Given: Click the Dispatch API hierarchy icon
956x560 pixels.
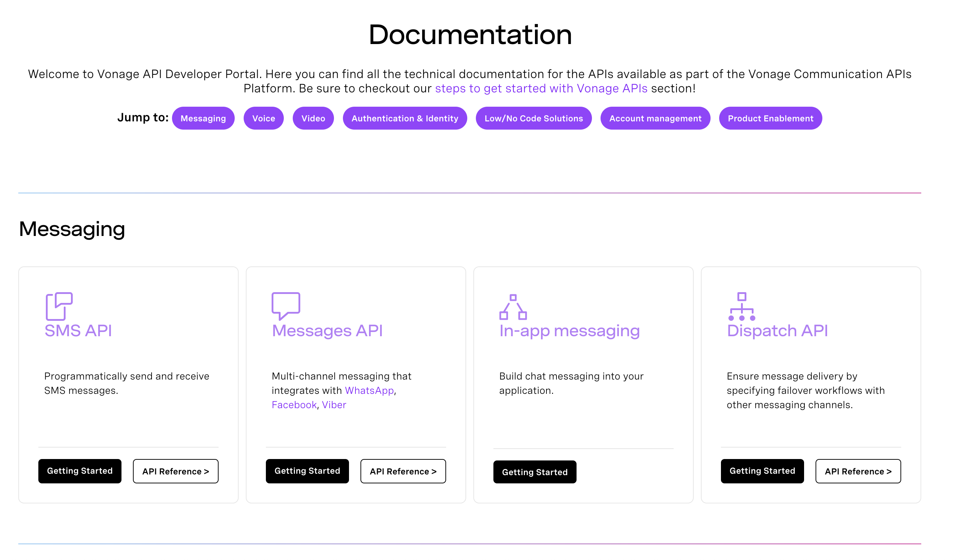Looking at the screenshot, I should click(742, 306).
